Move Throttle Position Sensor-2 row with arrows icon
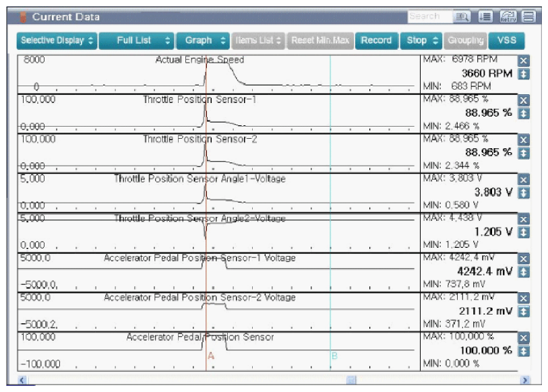The height and width of the screenshot is (392, 548). point(524,153)
